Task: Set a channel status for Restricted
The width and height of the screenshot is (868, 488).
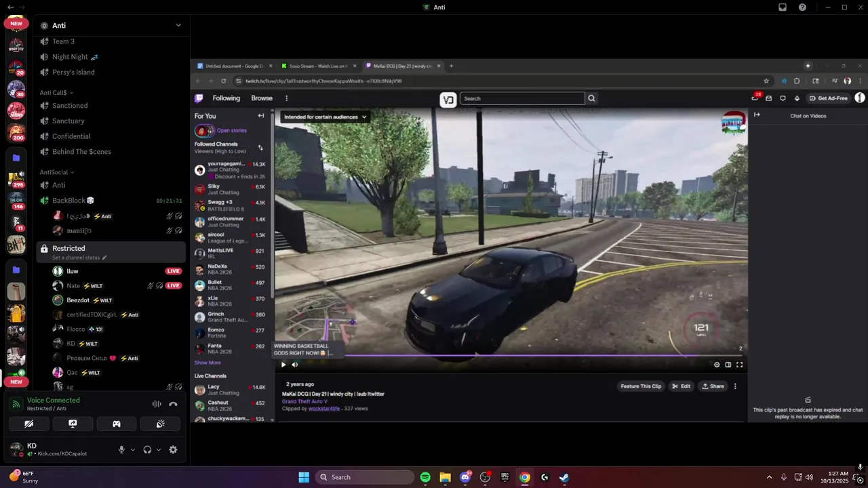Action: tap(79, 258)
